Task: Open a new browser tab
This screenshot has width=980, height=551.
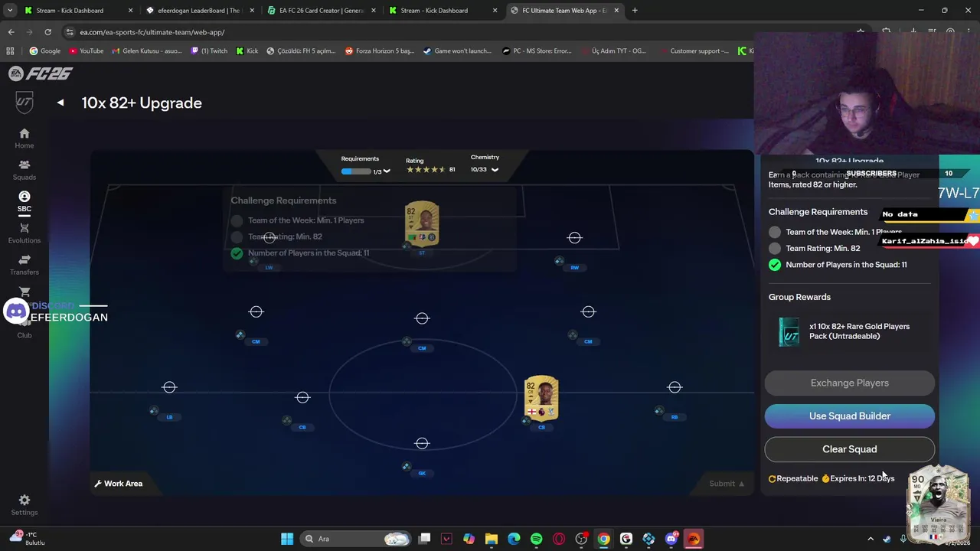Action: click(x=635, y=11)
